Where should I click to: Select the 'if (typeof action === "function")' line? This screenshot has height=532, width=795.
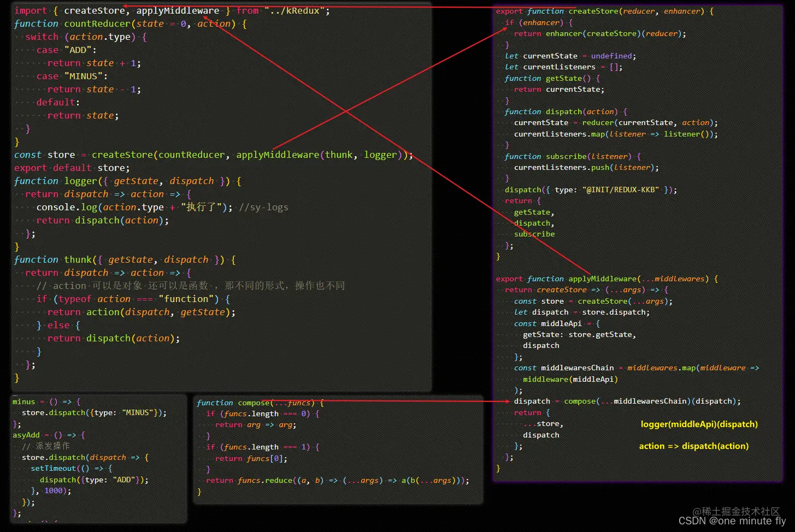coord(133,299)
